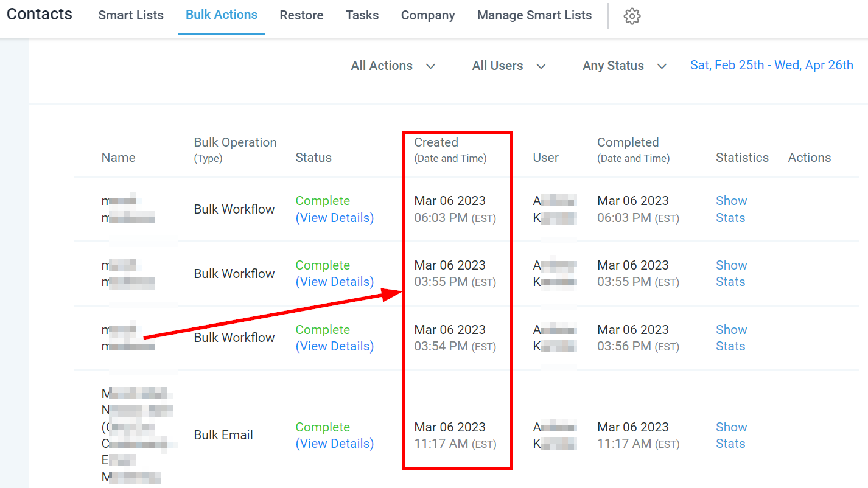868x488 pixels.
Task: Show Stats for the Bulk Email row
Action: [x=731, y=435]
